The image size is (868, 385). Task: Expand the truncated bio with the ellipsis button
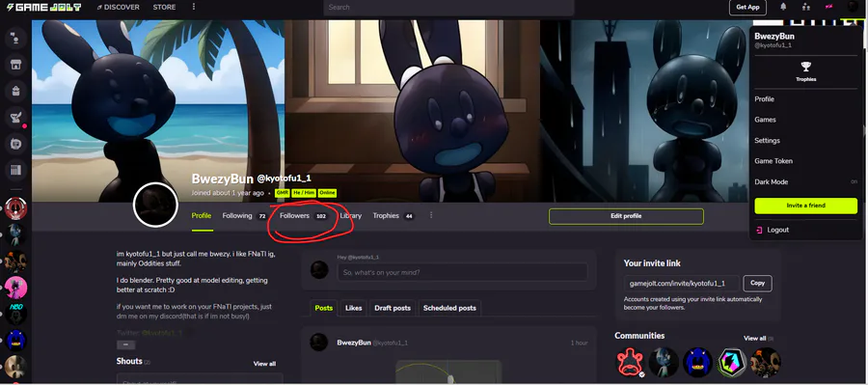[125, 344]
